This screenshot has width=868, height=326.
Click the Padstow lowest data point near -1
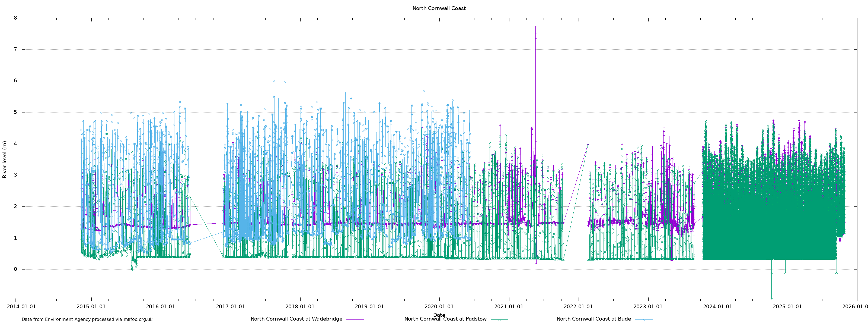tap(771, 299)
